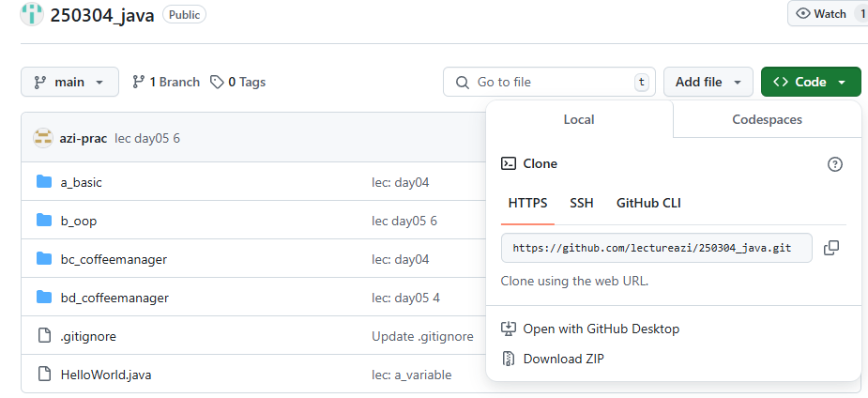Click the azi-prac committer avatar

click(x=42, y=138)
